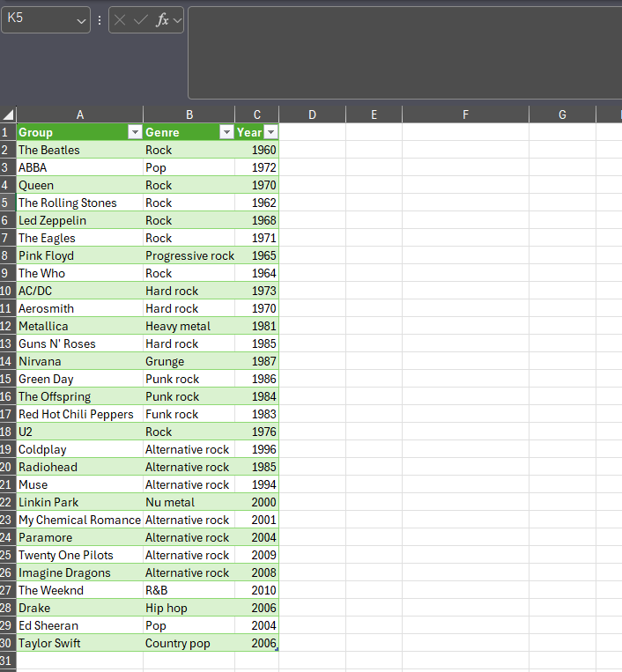Select column G header
The height and width of the screenshot is (672, 622).
[x=562, y=114]
